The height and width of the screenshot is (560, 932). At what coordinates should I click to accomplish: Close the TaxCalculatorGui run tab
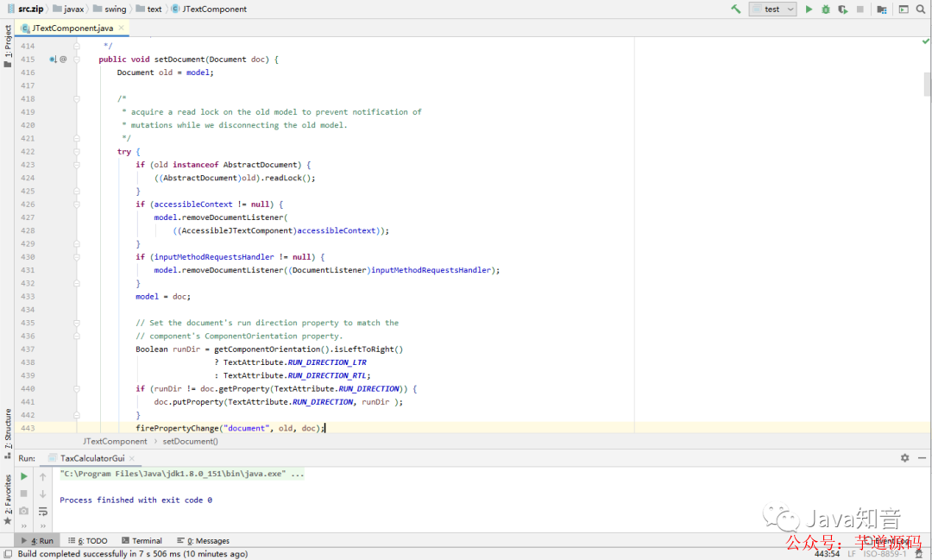tap(132, 458)
